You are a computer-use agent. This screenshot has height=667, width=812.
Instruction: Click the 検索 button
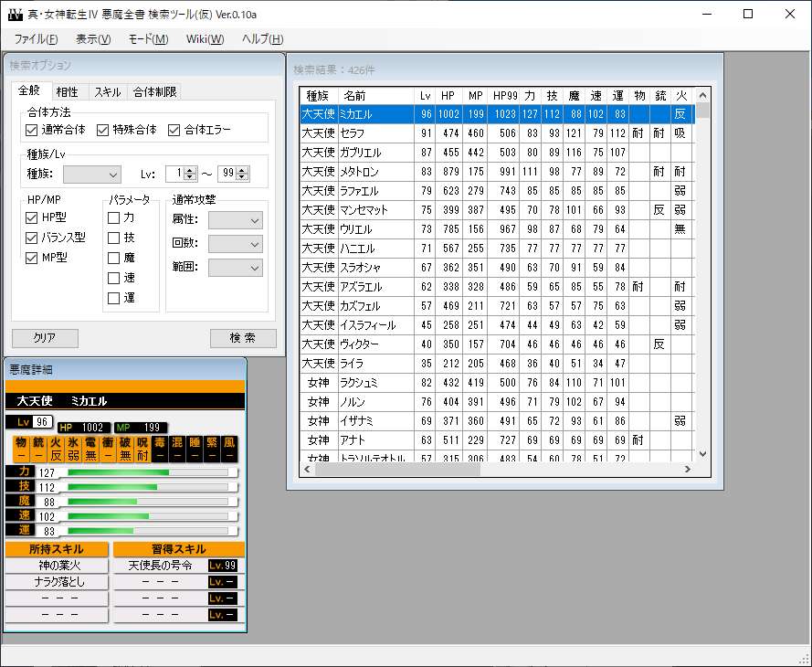pyautogui.click(x=243, y=338)
